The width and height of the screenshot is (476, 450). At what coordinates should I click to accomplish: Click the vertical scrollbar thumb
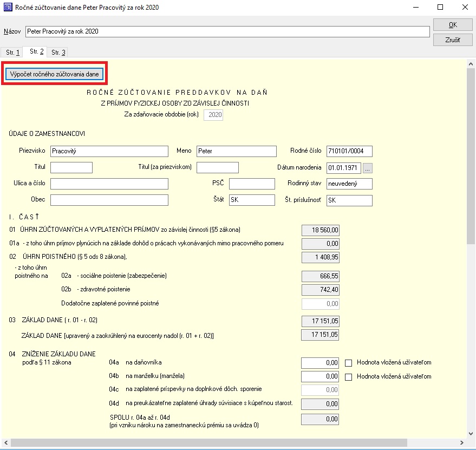pyautogui.click(x=471, y=156)
